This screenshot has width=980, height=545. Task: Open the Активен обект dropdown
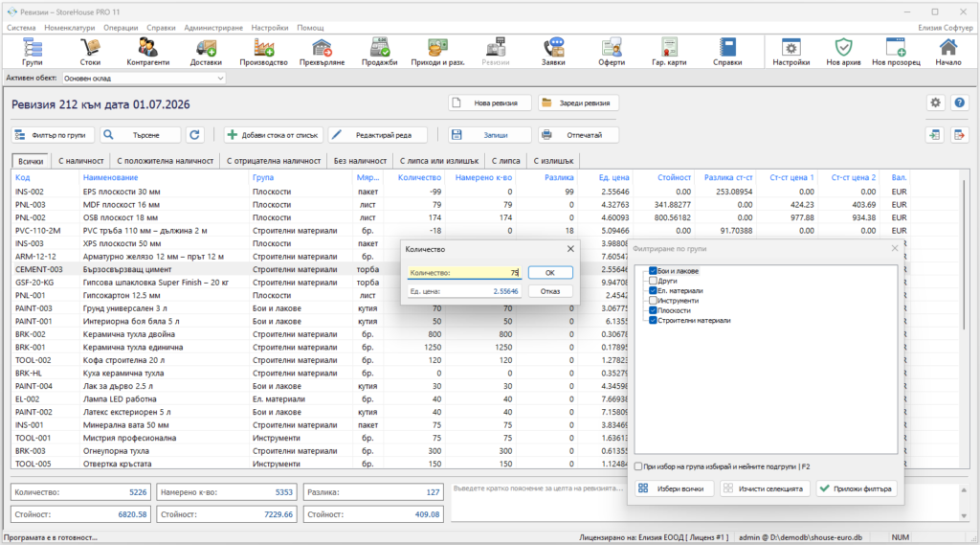[144, 79]
